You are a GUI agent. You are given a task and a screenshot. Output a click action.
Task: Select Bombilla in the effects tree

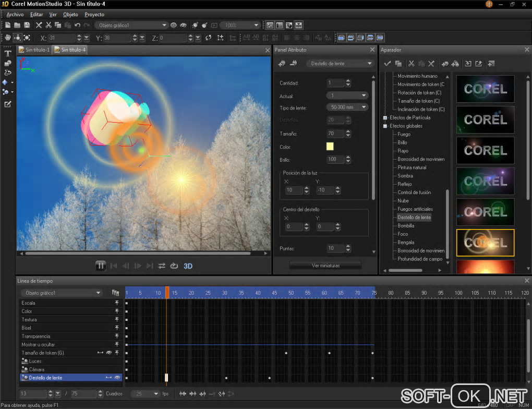[x=406, y=226]
